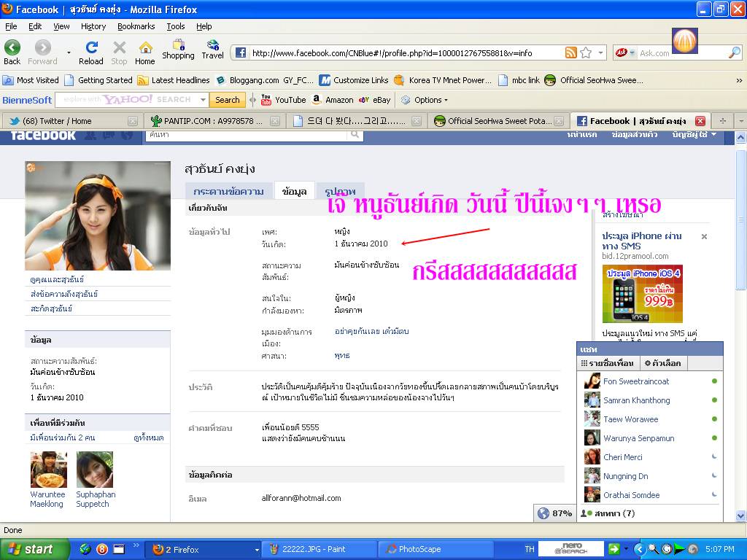Open the address bar history dropdown

pos(601,52)
